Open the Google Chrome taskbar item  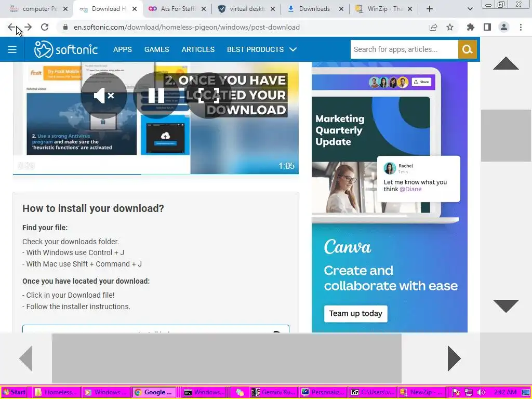point(154,392)
